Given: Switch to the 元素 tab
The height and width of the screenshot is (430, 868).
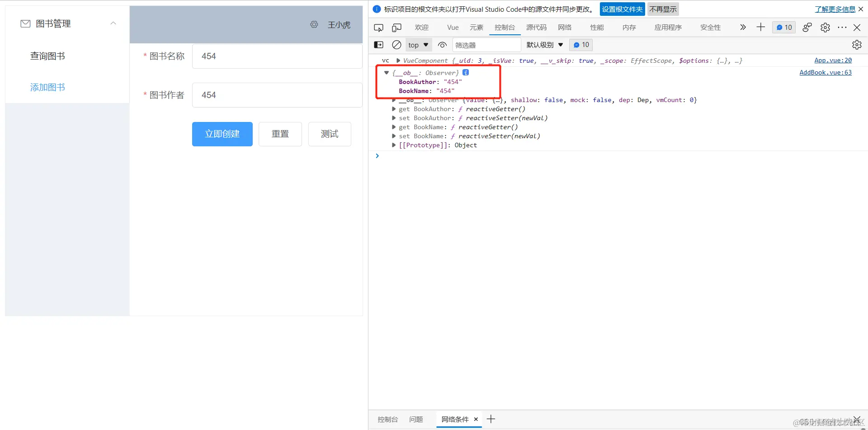Looking at the screenshot, I should (476, 28).
